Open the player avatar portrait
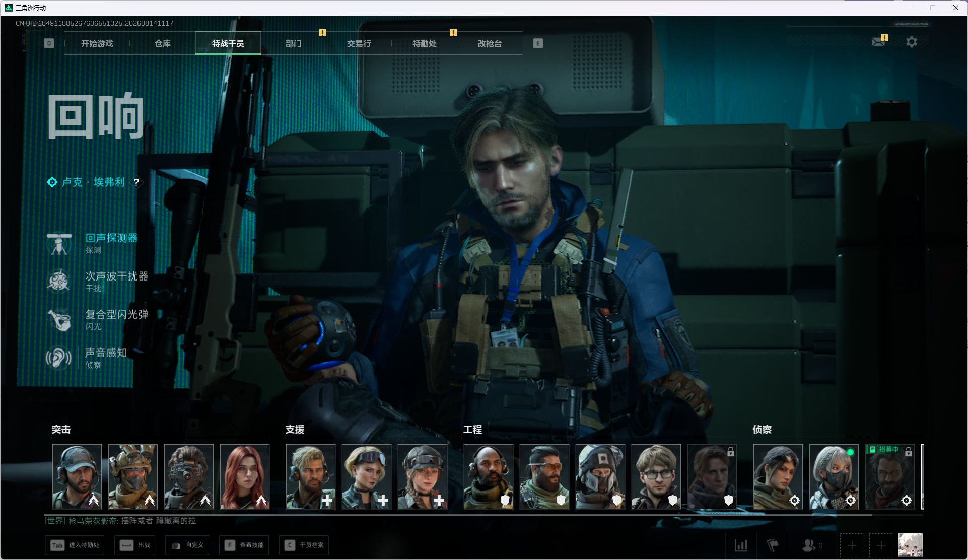Screen dimensions: 968x560 (911, 545)
